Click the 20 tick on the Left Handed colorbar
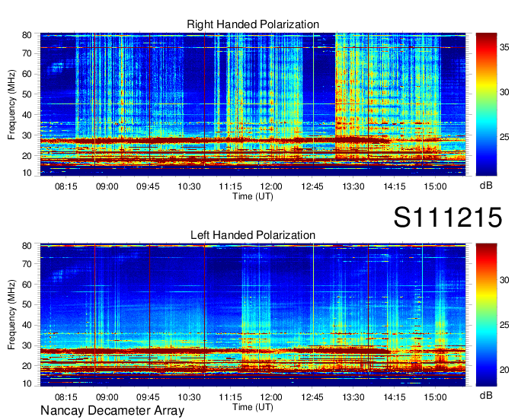This screenshot has height=420, width=518. (x=504, y=370)
